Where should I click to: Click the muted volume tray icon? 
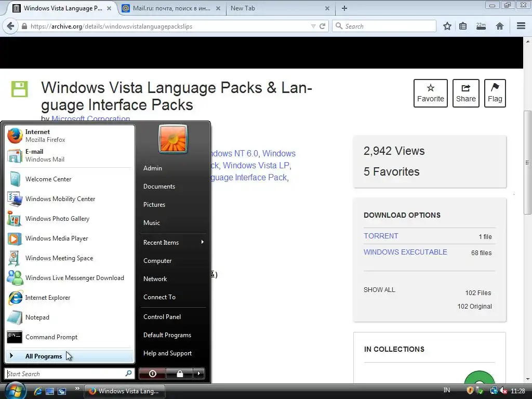pyautogui.click(x=503, y=391)
